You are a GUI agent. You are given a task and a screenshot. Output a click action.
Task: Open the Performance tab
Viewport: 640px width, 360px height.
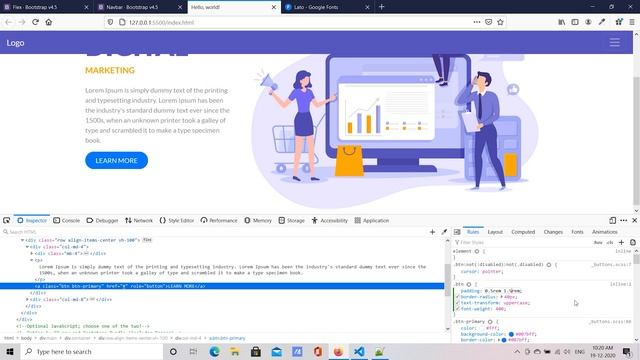coord(219,220)
